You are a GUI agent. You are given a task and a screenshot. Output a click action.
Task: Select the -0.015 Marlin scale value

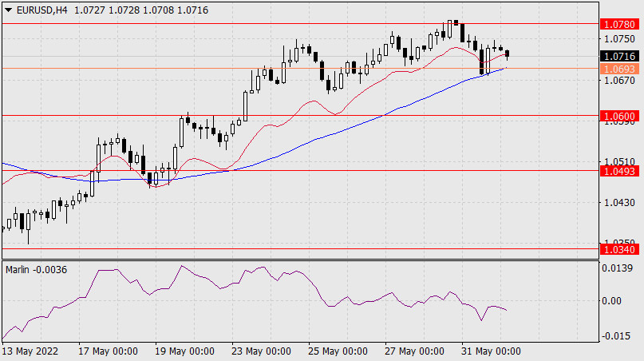click(616, 336)
